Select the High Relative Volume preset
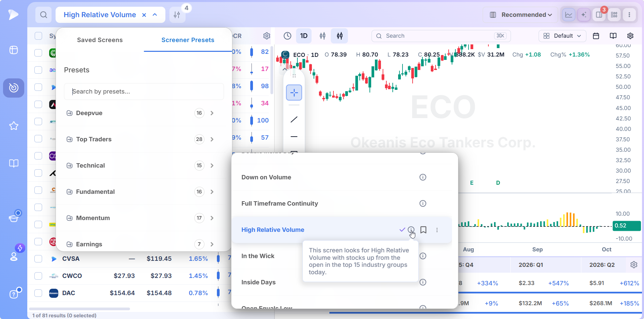Viewport: 644px width, 319px height. tap(273, 230)
